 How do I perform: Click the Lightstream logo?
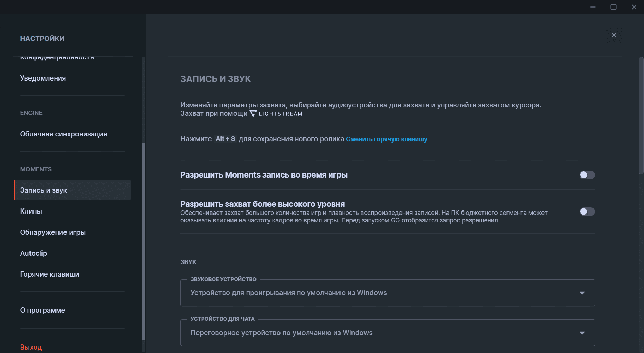click(x=276, y=114)
